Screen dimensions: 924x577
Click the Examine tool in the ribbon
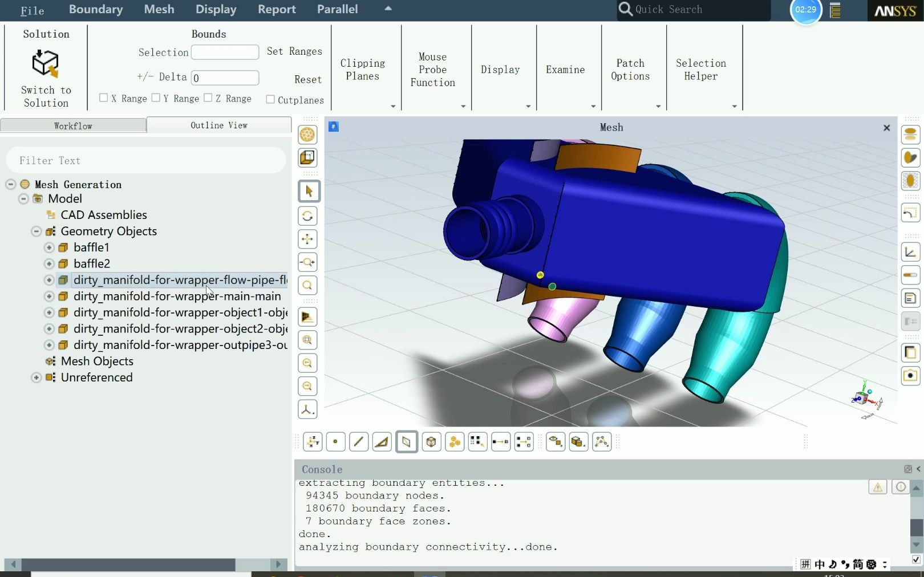pos(565,70)
